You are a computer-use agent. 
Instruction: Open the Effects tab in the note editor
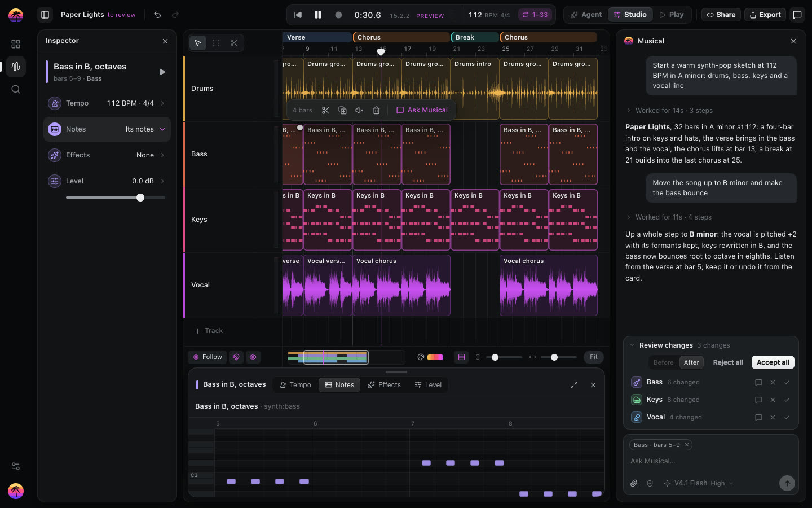coord(384,385)
